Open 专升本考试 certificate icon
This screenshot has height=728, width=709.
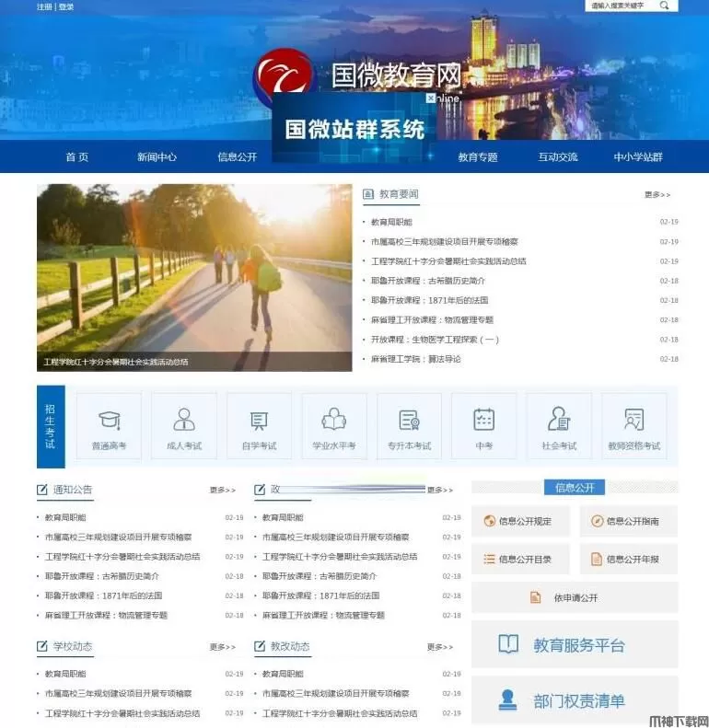point(410,420)
